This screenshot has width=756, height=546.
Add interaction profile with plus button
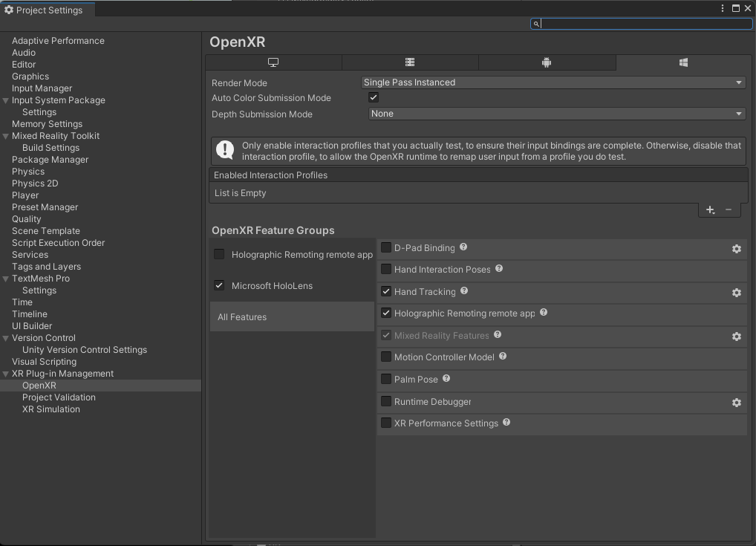(710, 210)
